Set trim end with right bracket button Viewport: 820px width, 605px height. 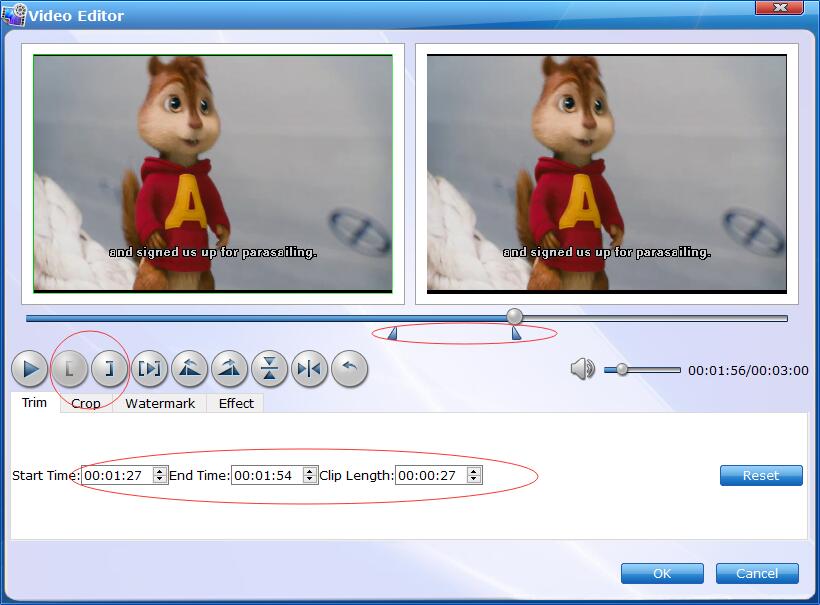109,369
